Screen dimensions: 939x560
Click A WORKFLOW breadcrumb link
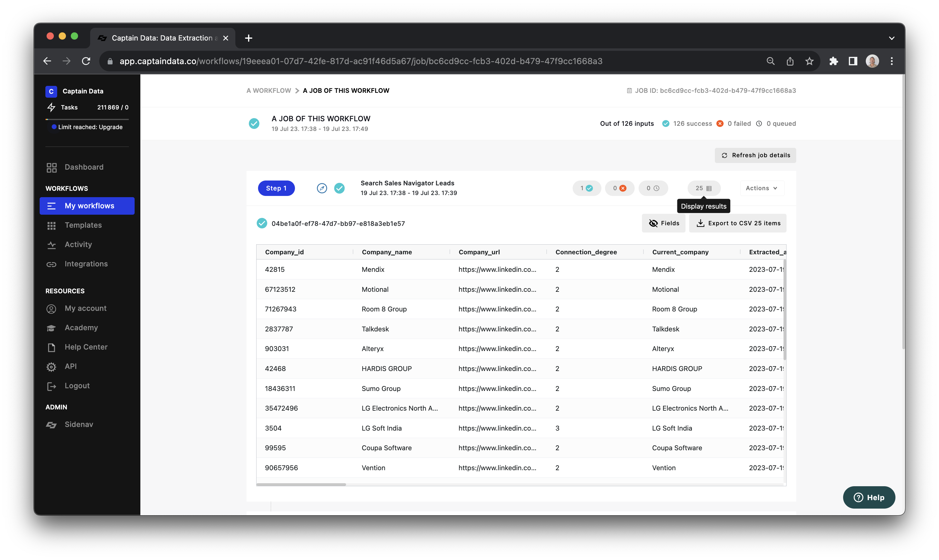coord(269,91)
